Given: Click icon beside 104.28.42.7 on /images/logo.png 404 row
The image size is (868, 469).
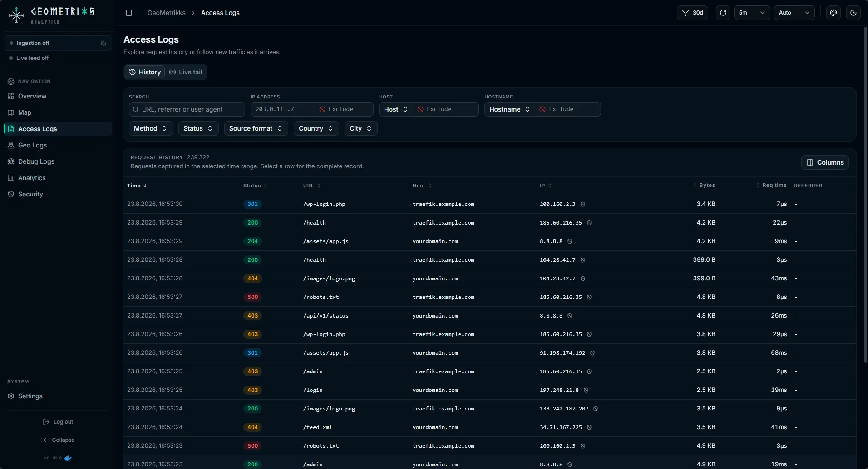Looking at the screenshot, I should point(583,278).
